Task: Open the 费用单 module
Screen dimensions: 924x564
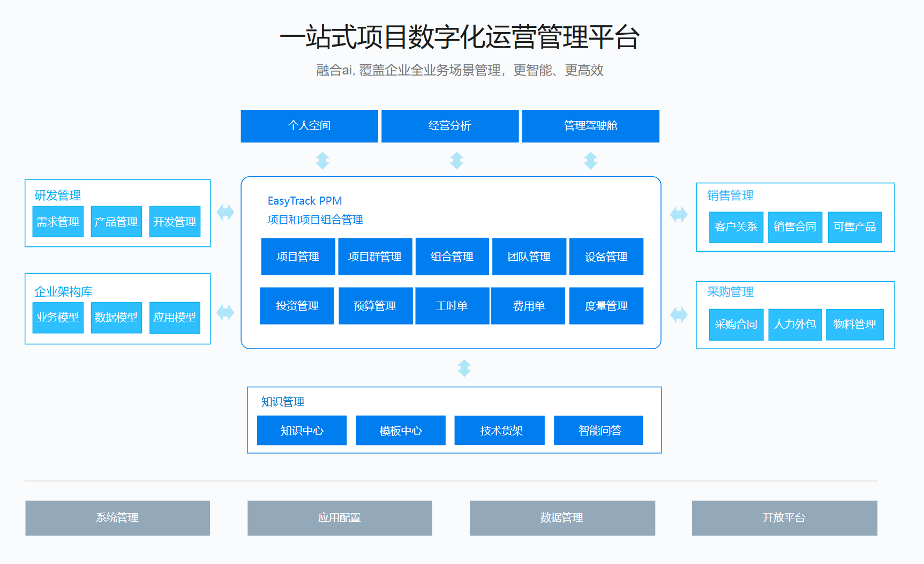Action: click(x=528, y=306)
